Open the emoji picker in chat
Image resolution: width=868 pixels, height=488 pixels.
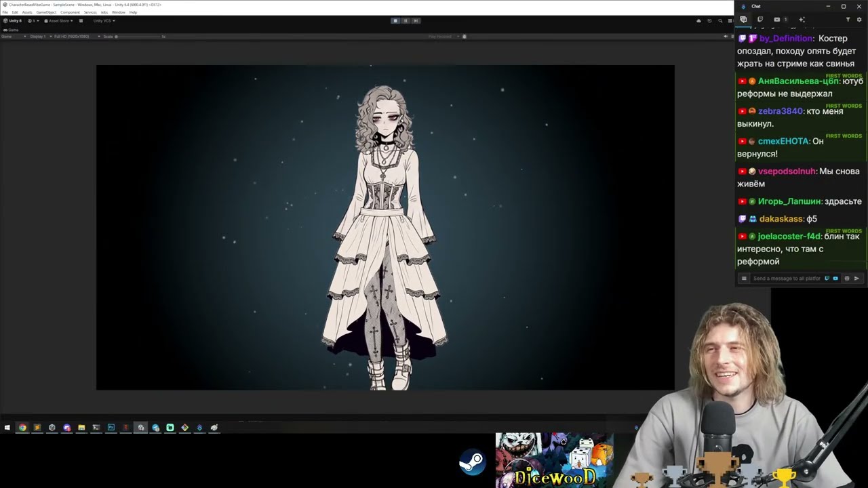[x=847, y=279]
